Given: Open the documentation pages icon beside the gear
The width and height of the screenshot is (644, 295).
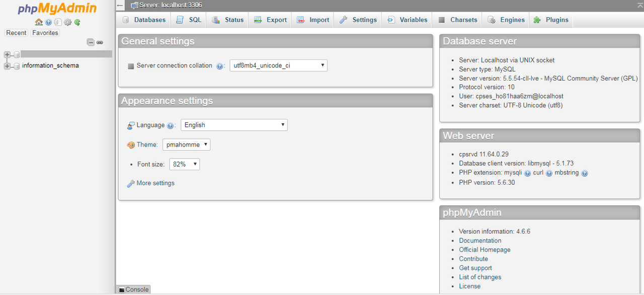Looking at the screenshot, I should point(58,22).
